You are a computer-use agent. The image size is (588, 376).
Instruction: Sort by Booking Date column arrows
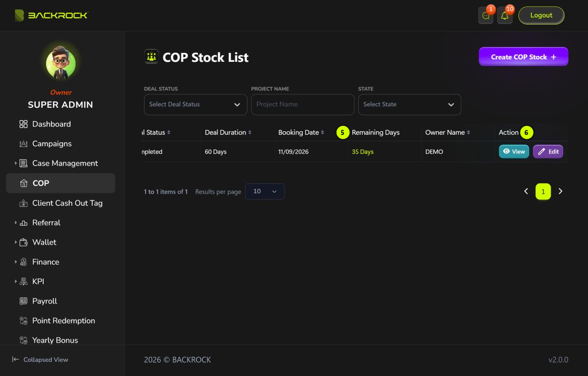[x=322, y=132]
